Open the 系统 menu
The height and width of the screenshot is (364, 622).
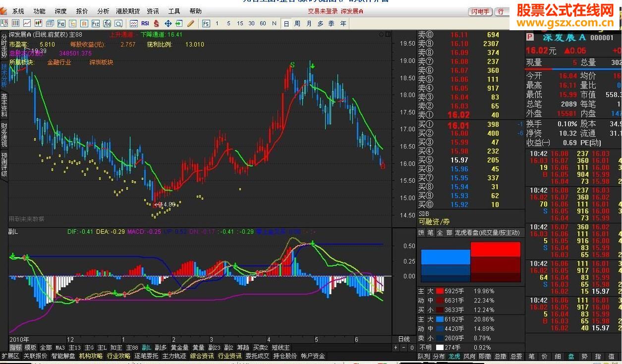18,11
